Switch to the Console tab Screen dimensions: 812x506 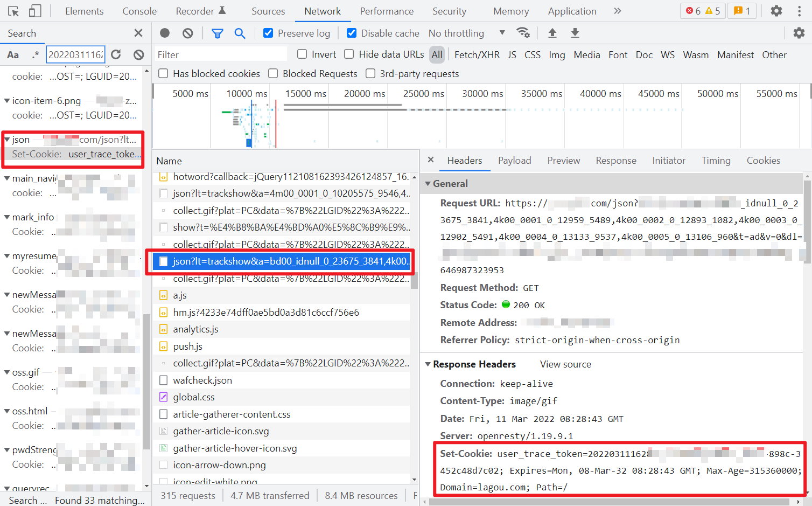139,11
